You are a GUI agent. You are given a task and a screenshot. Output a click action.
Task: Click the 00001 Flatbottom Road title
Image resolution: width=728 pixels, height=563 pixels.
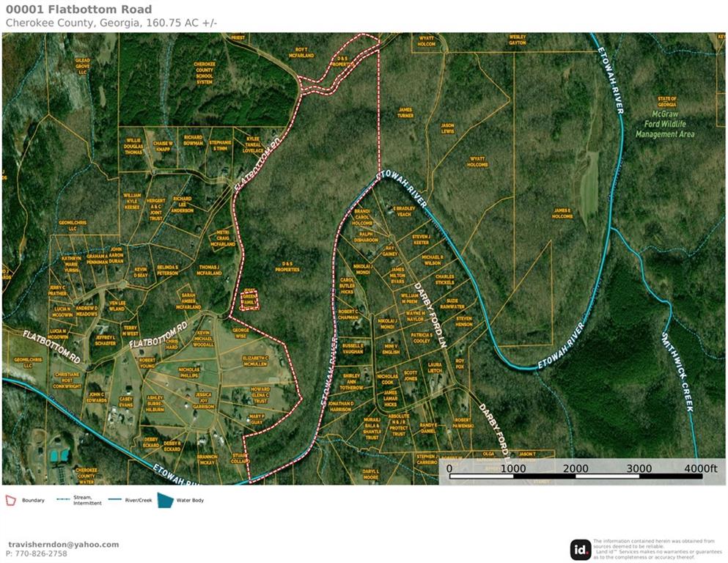tap(79, 10)
